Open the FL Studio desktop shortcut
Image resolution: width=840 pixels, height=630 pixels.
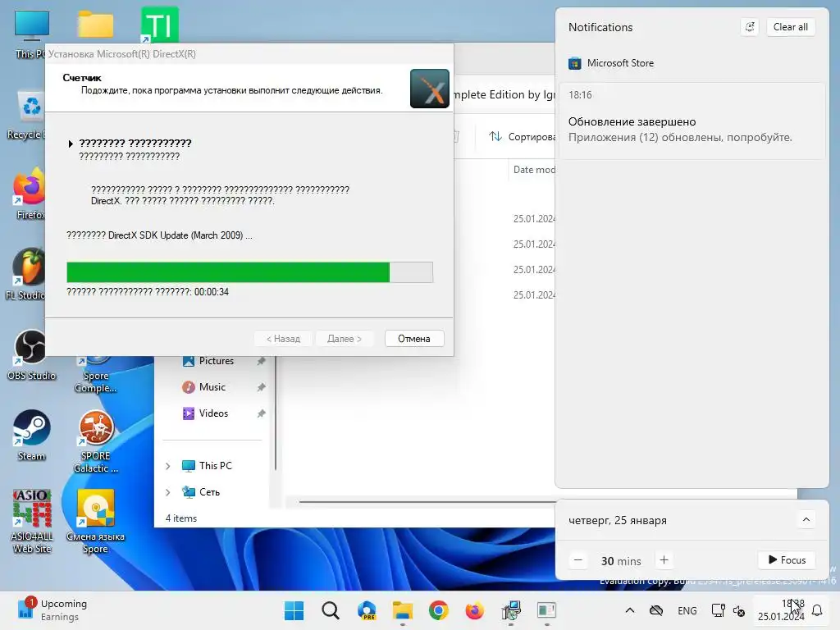25,274
